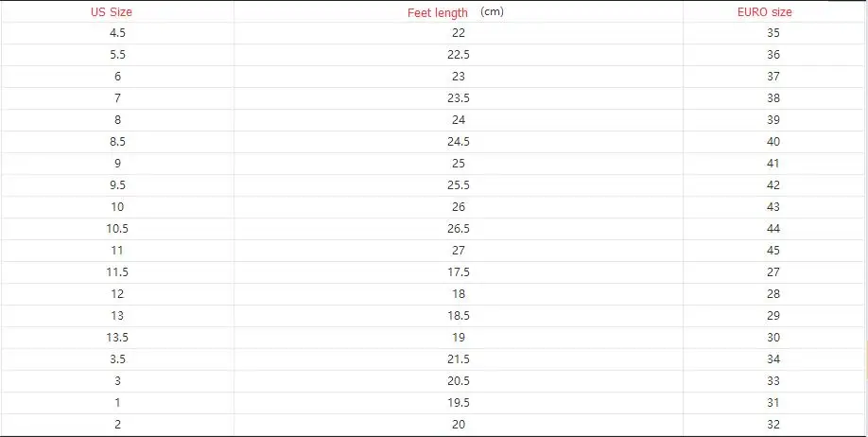
Task: Select the EURO size 35 cell
Action: point(774,33)
